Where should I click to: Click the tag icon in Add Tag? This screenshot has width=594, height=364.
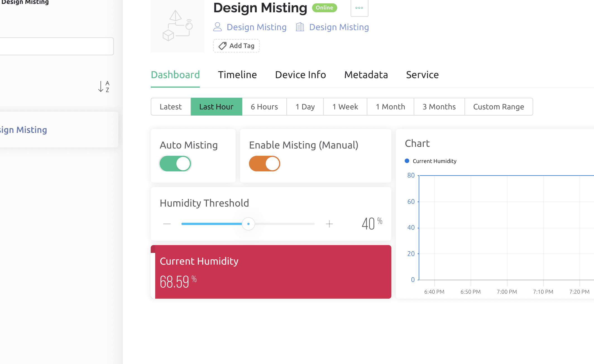[222, 46]
